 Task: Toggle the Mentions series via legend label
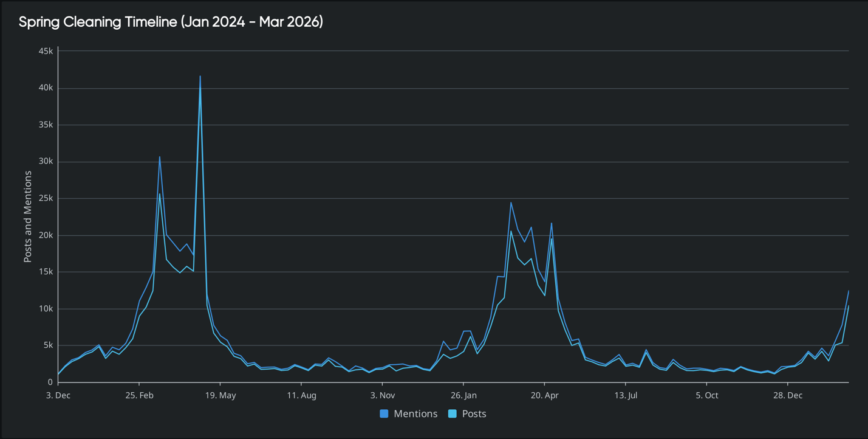(x=415, y=413)
